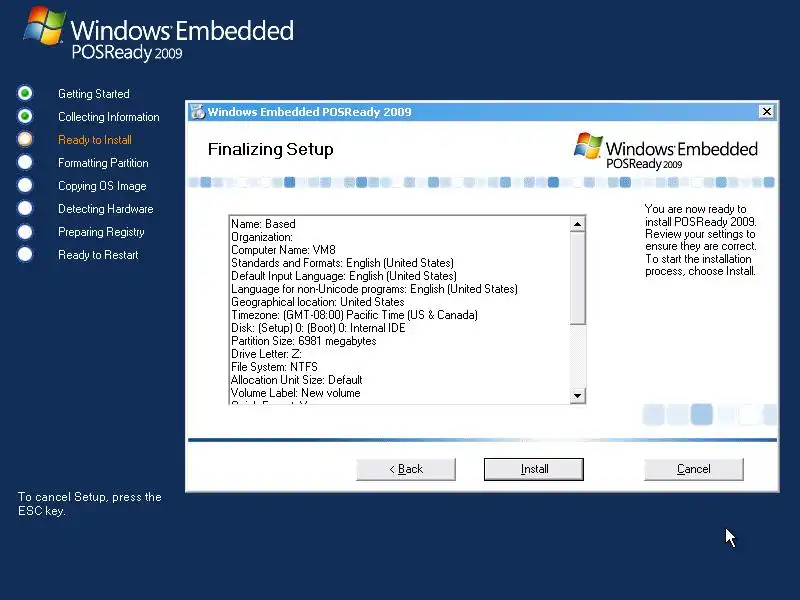Click the Windows flag logo in dialog header
This screenshot has width=800, height=600.
point(588,146)
